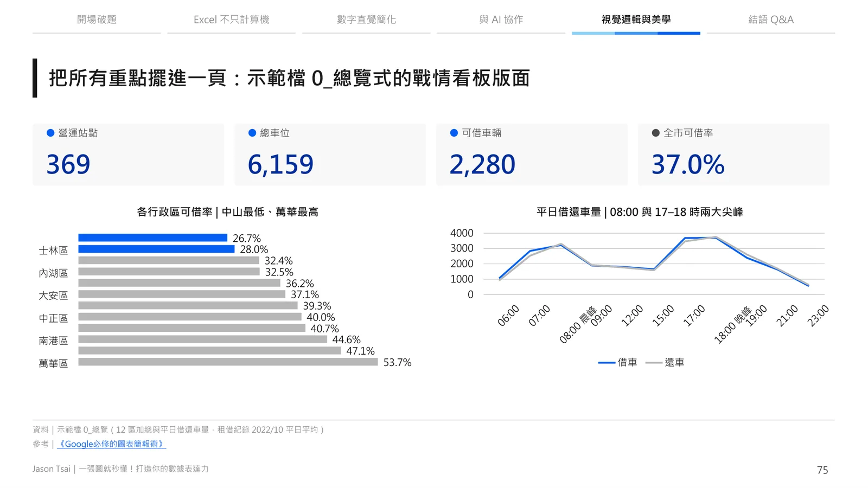Image resolution: width=868 pixels, height=488 pixels.
Task: Select the blue bar labeled 28.0%
Action: coord(157,249)
